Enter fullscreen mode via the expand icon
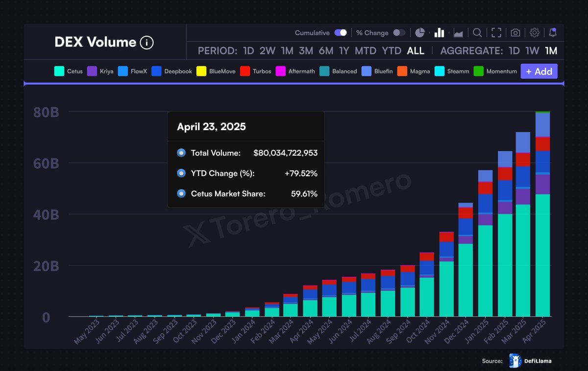This screenshot has width=588, height=371. (496, 33)
